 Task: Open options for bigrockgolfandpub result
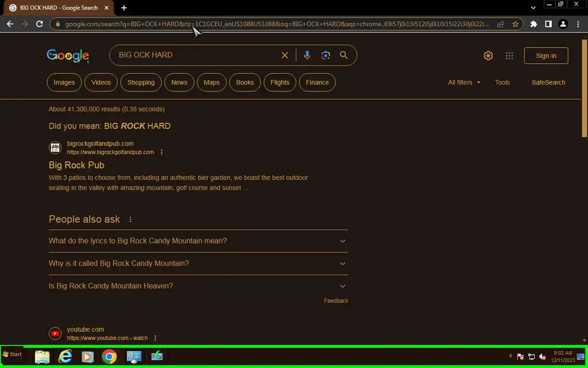coord(162,152)
